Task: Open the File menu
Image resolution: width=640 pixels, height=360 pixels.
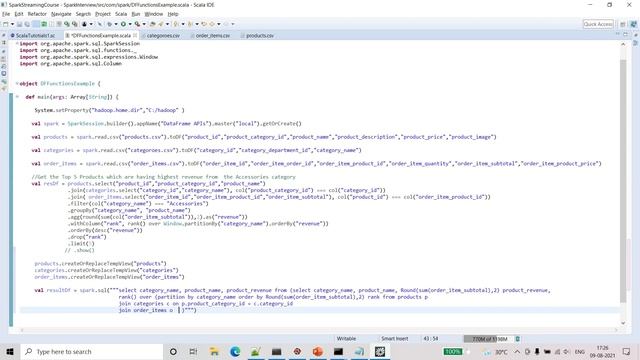Action: point(6,14)
